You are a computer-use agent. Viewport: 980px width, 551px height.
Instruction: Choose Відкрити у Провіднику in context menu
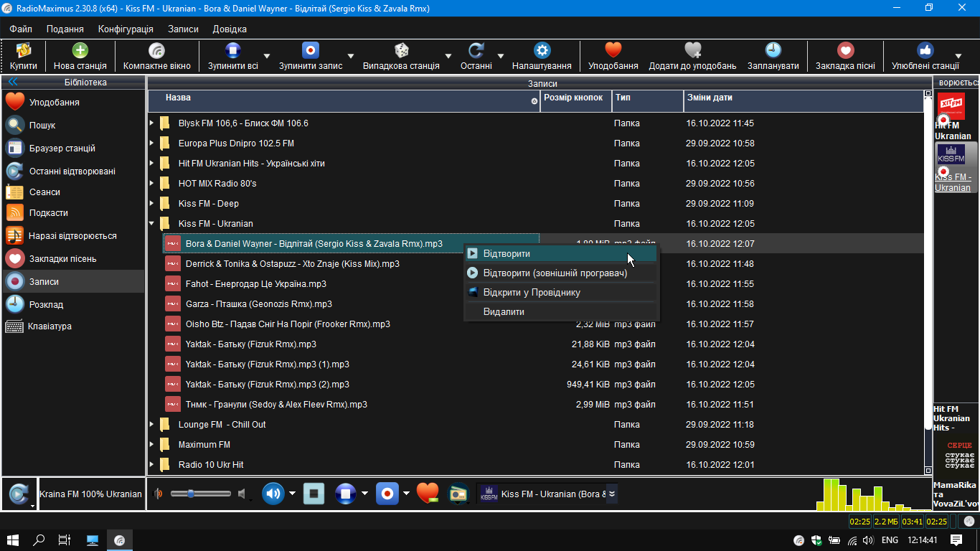point(561,292)
